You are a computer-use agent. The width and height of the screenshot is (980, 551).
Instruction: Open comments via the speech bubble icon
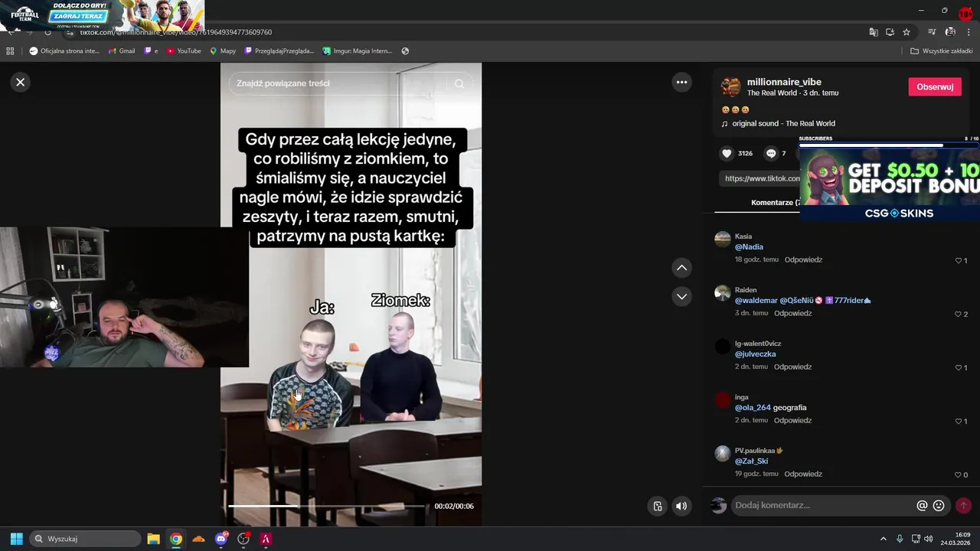click(x=771, y=153)
